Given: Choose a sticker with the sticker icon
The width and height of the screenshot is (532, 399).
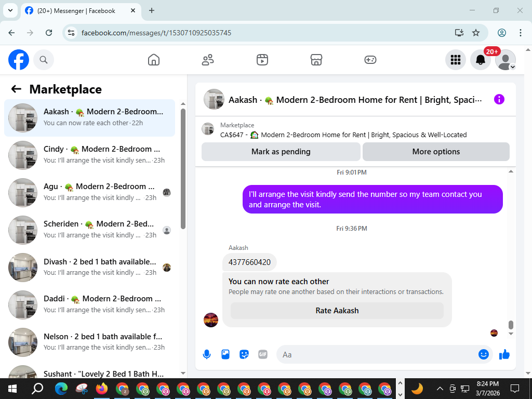Looking at the screenshot, I should [244, 354].
